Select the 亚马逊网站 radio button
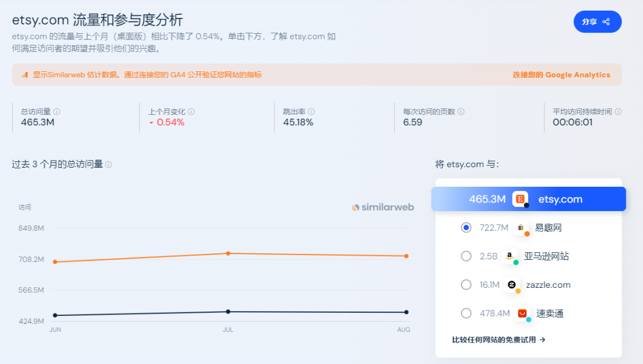Screen dimensions: 643x364 (466, 256)
